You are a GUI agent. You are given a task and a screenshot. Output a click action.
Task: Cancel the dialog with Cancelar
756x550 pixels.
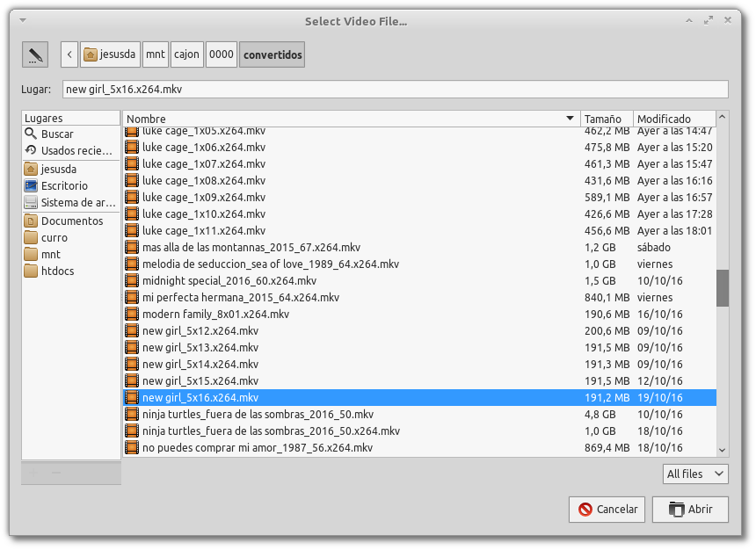[607, 510]
